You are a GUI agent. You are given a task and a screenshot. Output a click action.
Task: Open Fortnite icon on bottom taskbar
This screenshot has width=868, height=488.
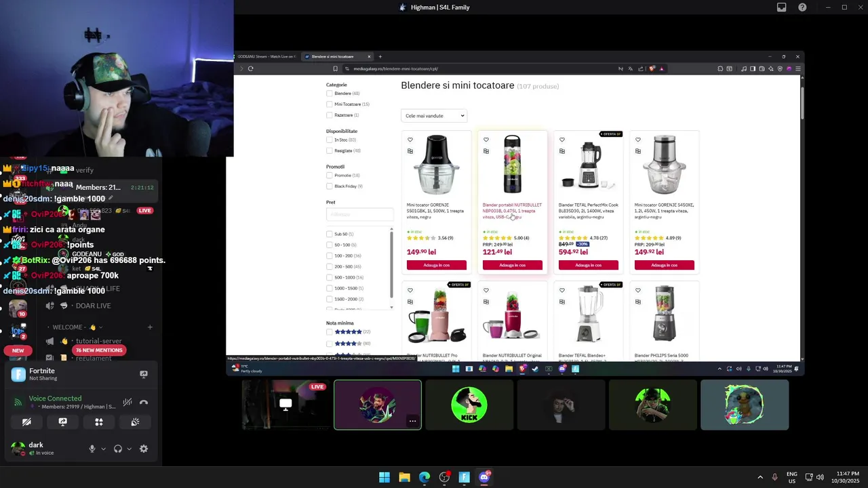(x=465, y=477)
